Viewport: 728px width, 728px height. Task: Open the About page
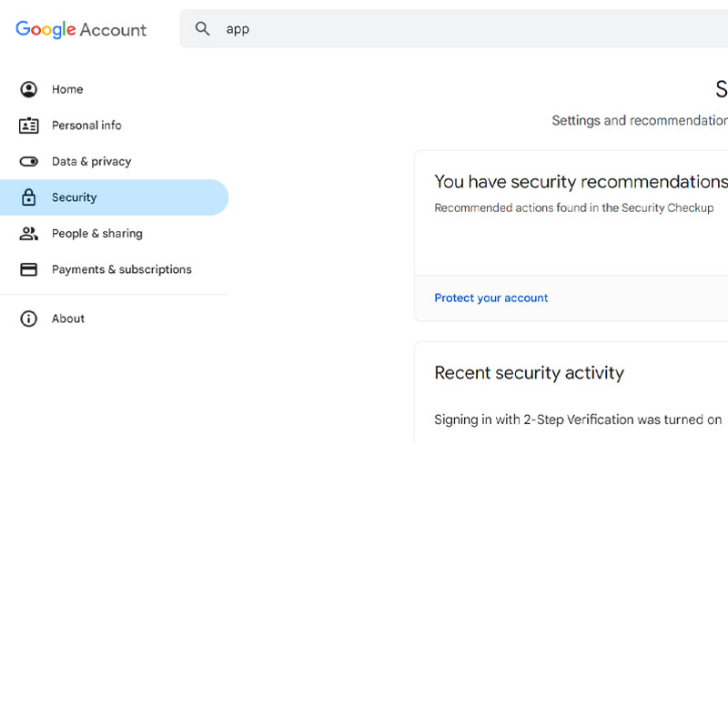[67, 318]
